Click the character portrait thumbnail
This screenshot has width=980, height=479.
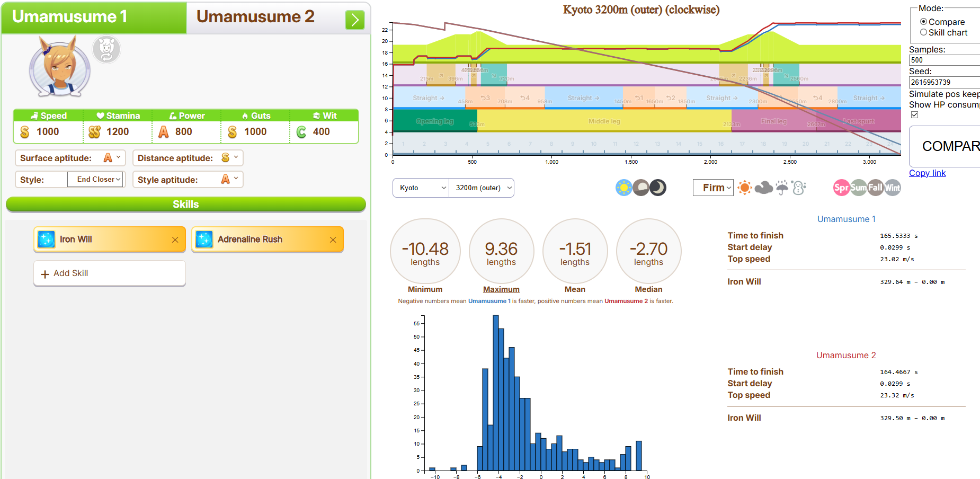[59, 66]
